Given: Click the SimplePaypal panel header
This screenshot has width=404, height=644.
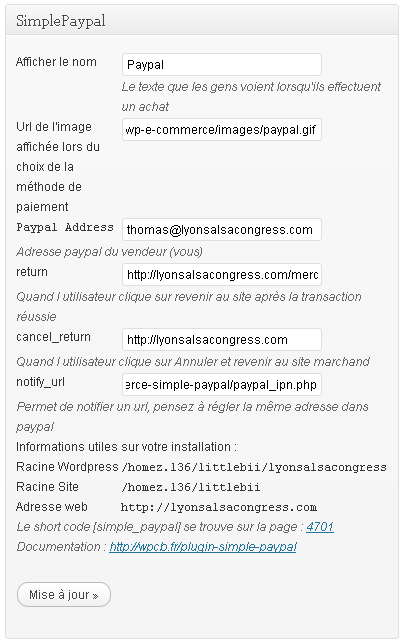Looking at the screenshot, I should 202,21.
